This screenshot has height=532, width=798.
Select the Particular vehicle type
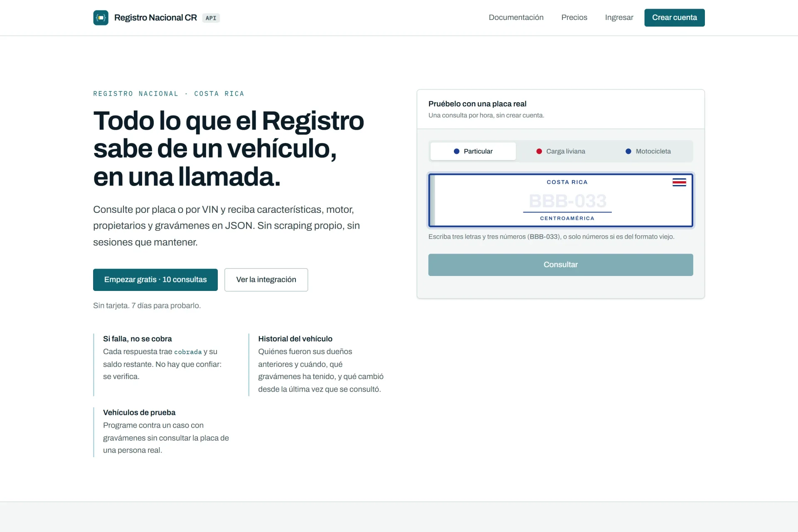click(473, 151)
